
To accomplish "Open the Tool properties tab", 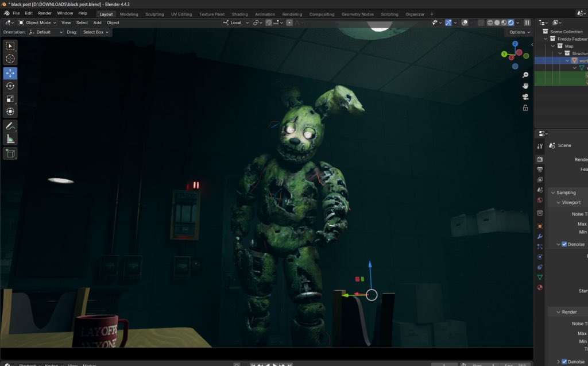I will [540, 147].
